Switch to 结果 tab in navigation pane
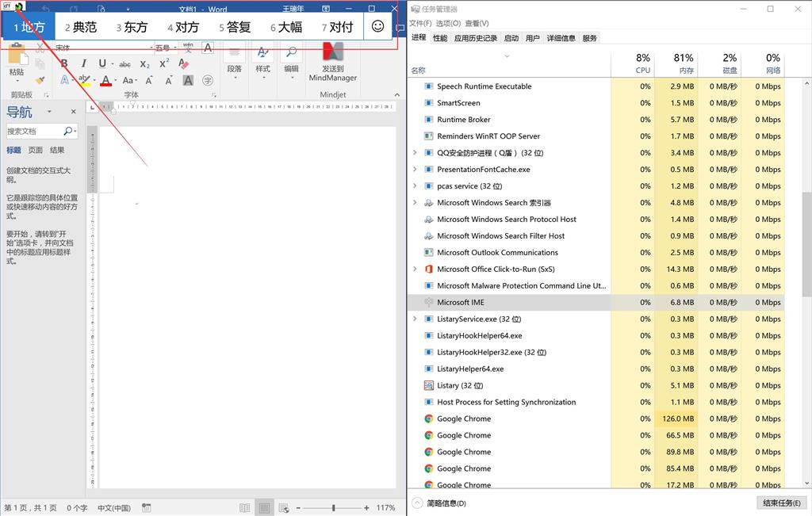Image resolution: width=812 pixels, height=516 pixels. (57, 150)
